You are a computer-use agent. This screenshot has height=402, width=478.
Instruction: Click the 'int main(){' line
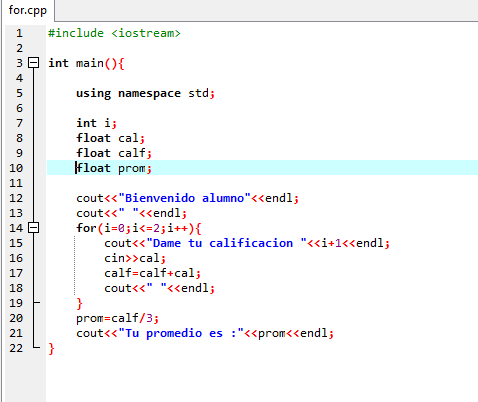86,63
